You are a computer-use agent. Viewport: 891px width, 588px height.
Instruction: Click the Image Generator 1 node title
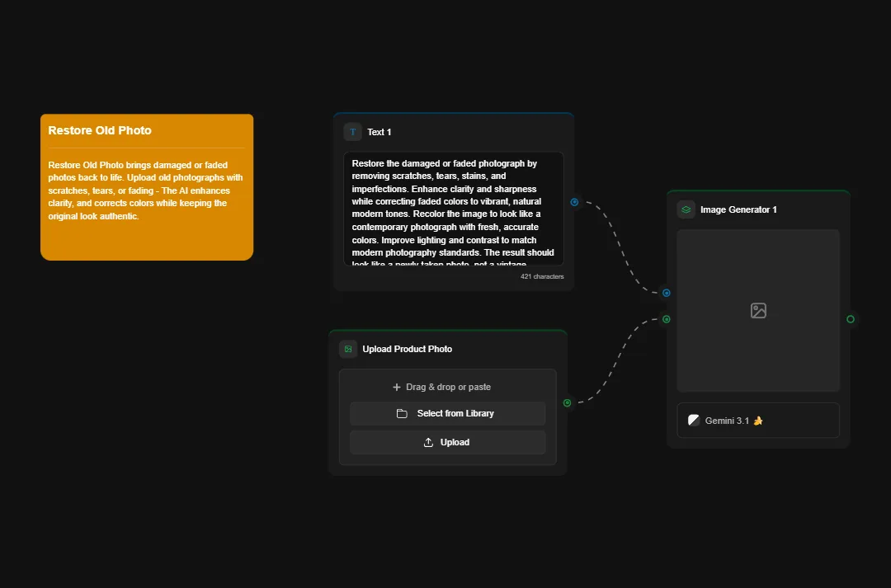[738, 209]
